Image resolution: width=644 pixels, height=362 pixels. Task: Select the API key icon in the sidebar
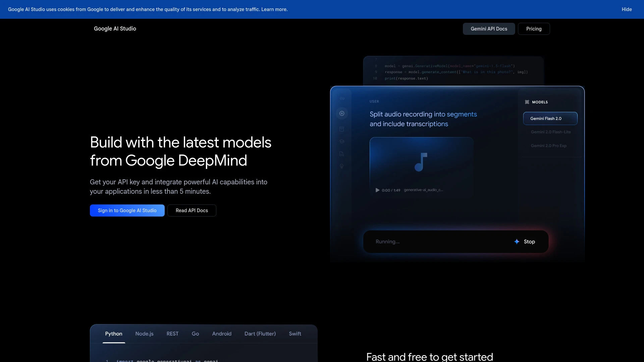(x=342, y=98)
